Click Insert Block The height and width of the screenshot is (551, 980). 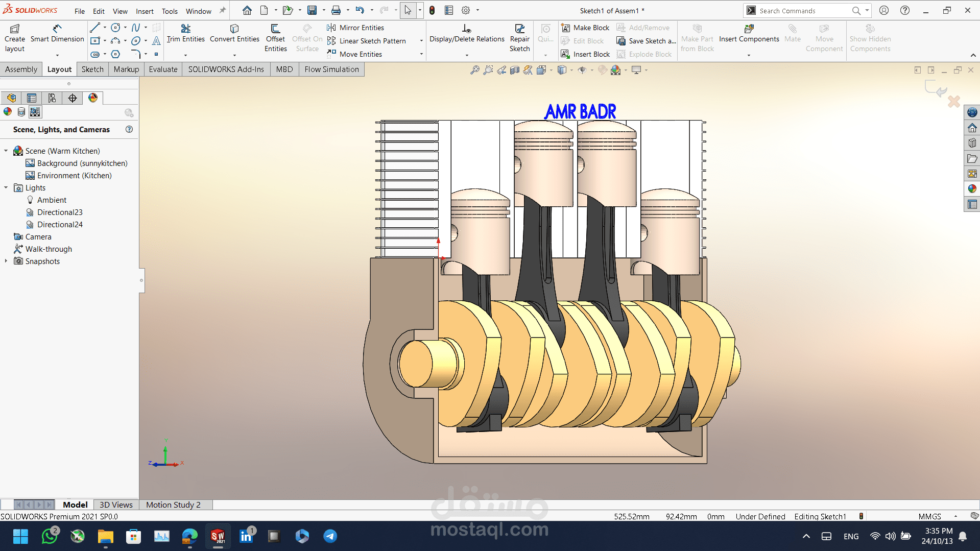(x=585, y=54)
